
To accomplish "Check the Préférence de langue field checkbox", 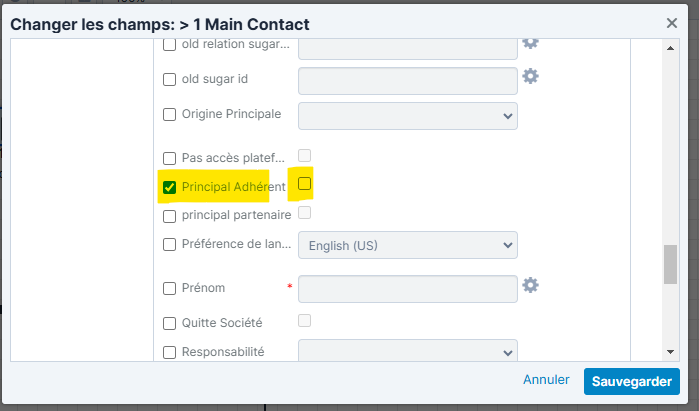I will pos(169,244).
